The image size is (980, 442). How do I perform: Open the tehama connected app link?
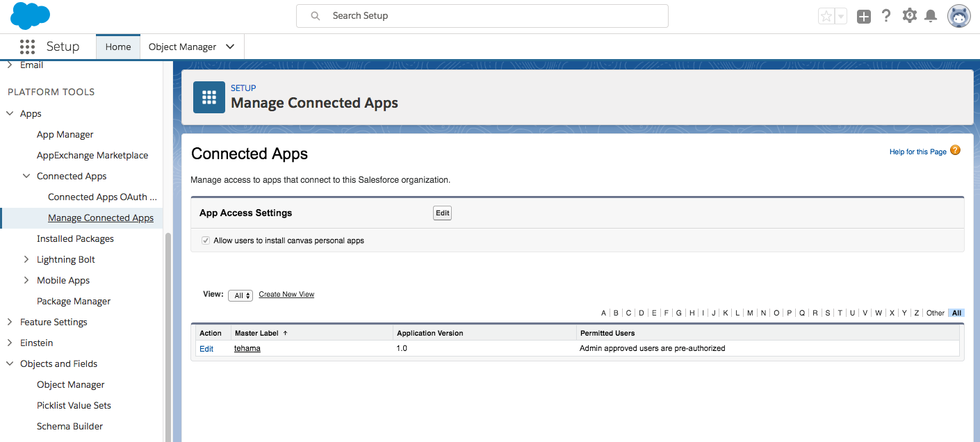click(x=247, y=348)
